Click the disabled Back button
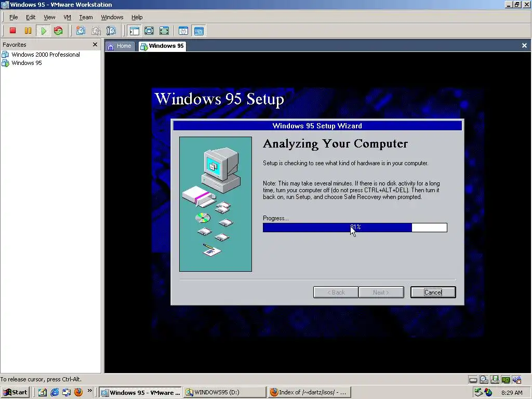The image size is (532, 399). (336, 292)
